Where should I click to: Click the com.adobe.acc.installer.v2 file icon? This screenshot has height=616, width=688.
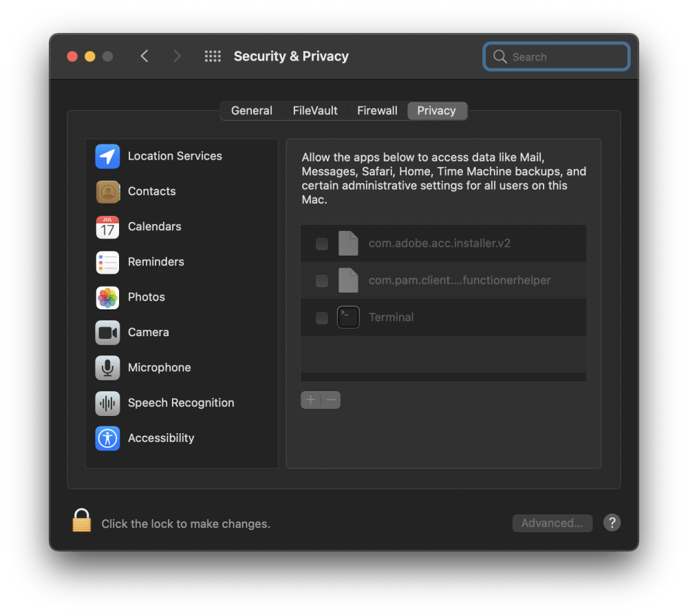coord(348,243)
